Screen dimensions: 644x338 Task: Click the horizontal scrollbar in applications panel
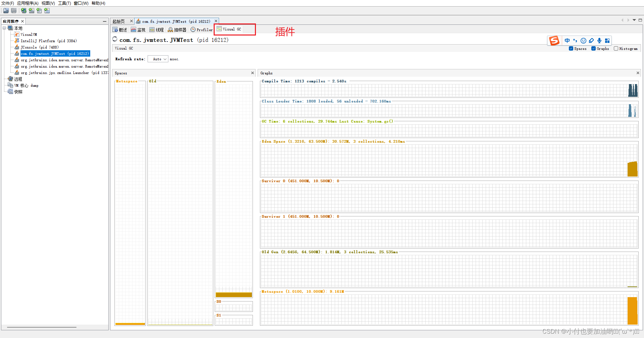[x=42, y=327]
